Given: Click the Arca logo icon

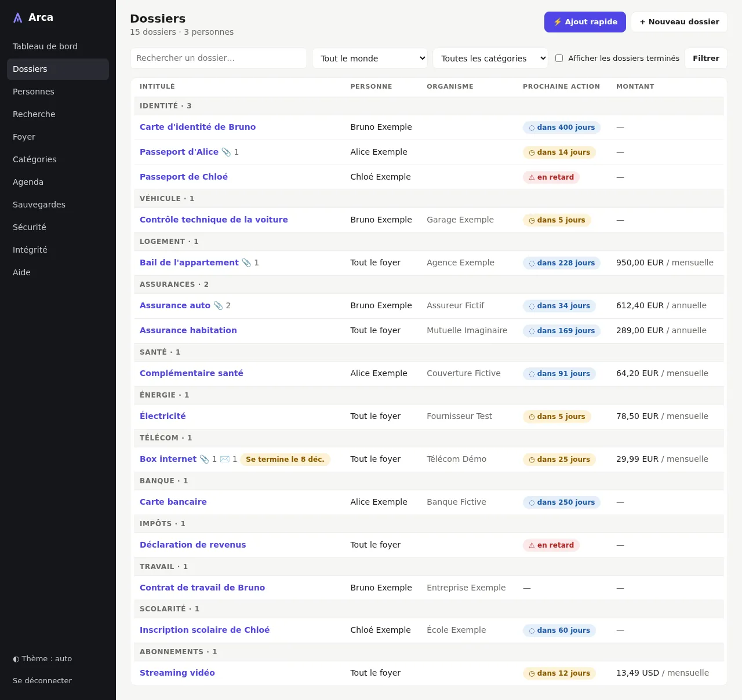Looking at the screenshot, I should click(18, 18).
